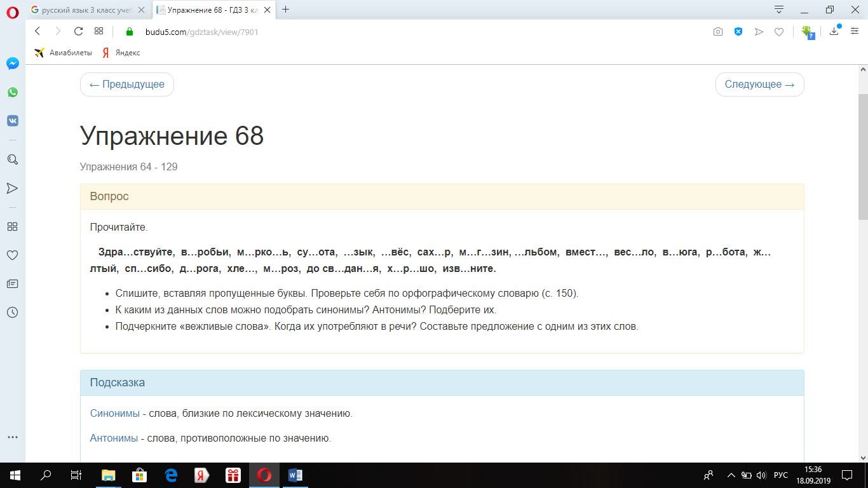Open File Explorer from the taskbar
Viewport: 868px width, 488px height.
[x=109, y=475]
